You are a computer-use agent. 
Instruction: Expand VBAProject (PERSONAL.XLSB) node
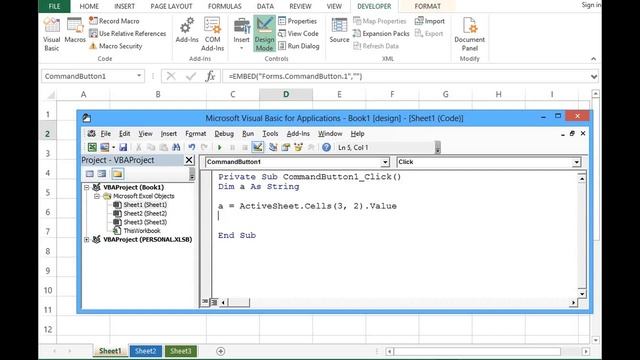(87, 240)
